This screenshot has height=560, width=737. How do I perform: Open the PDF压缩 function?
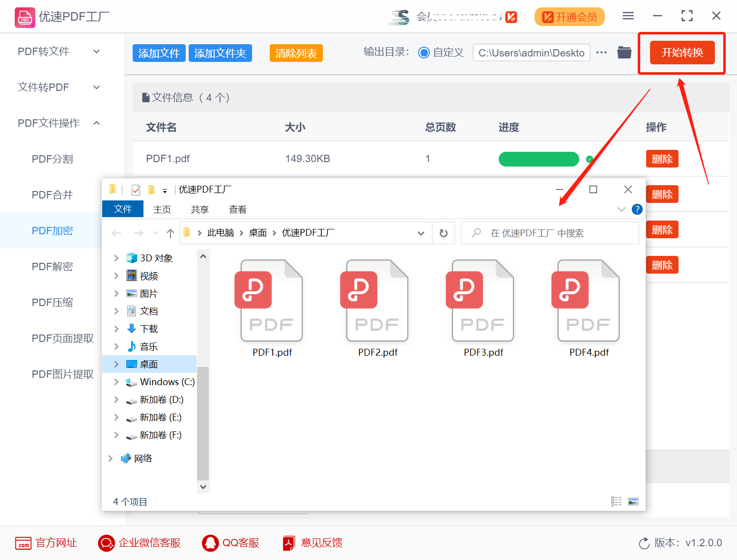click(x=52, y=303)
